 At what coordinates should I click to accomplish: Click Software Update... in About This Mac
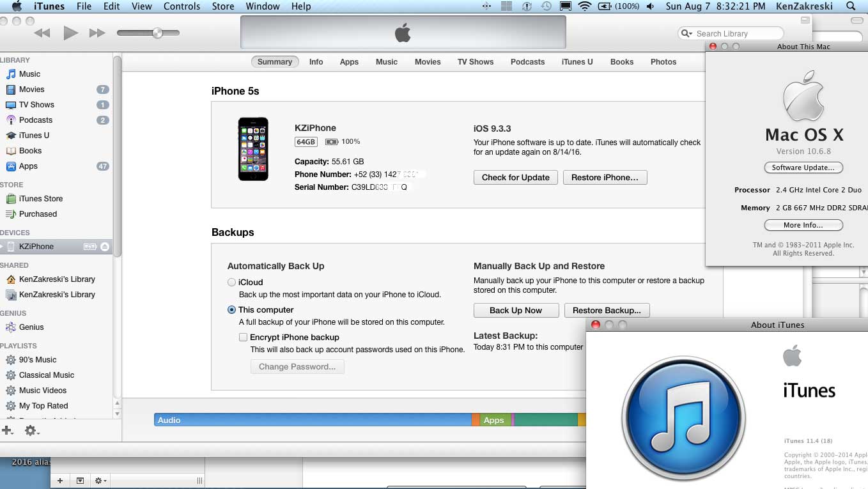803,167
